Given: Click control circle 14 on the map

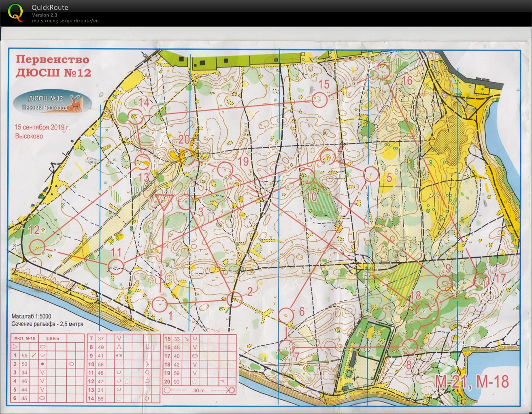Looking at the screenshot, I should [136, 117].
